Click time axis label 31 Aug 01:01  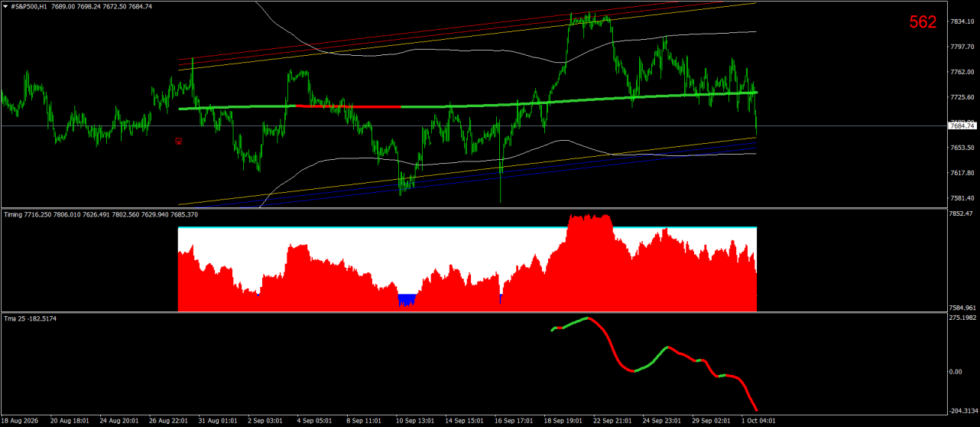pyautogui.click(x=216, y=421)
